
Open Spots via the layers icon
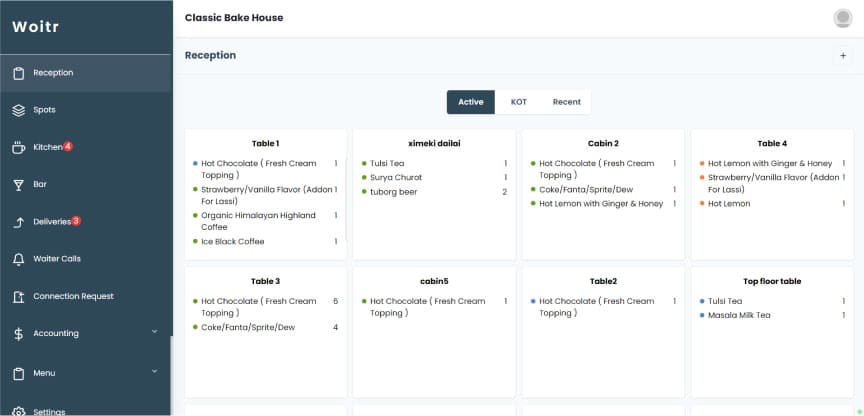coord(18,110)
